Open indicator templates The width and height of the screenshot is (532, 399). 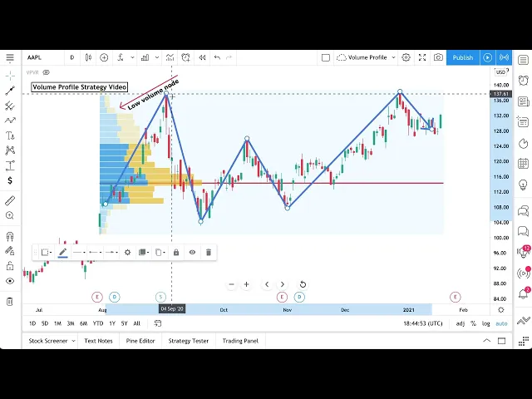pos(170,57)
